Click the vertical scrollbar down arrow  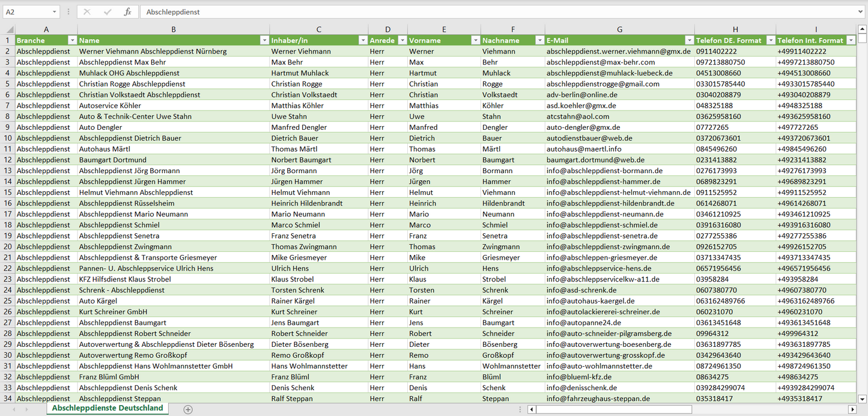tap(863, 398)
